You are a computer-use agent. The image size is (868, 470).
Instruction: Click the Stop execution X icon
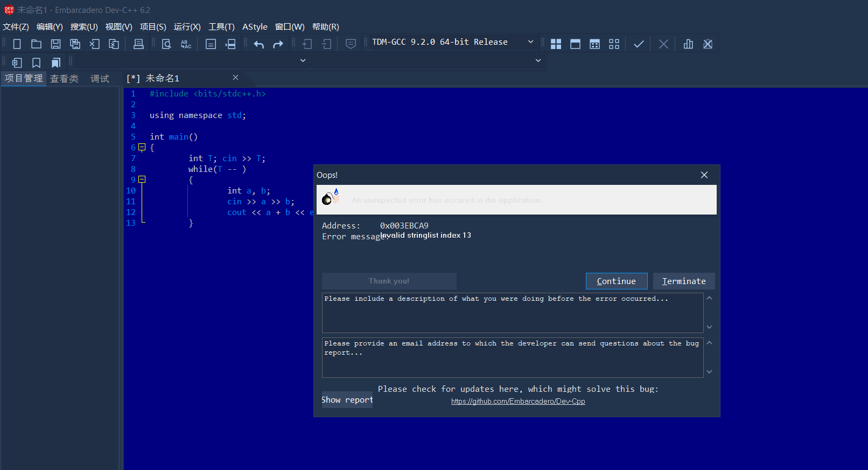[663, 44]
